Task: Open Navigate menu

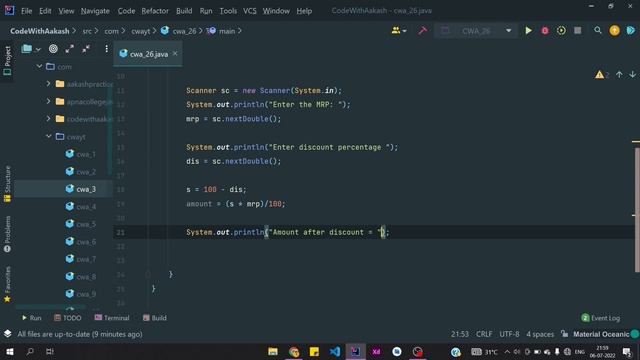Action: [x=95, y=11]
